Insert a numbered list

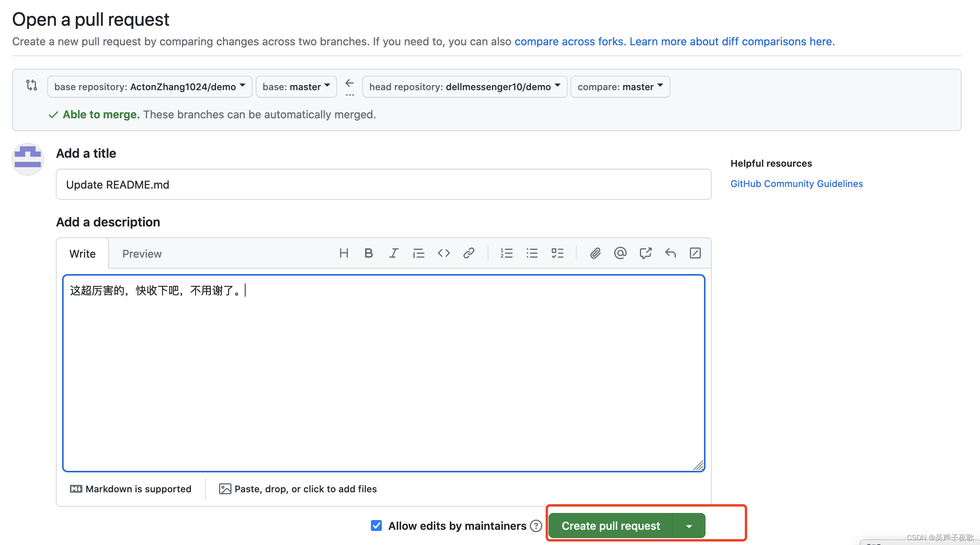(507, 253)
